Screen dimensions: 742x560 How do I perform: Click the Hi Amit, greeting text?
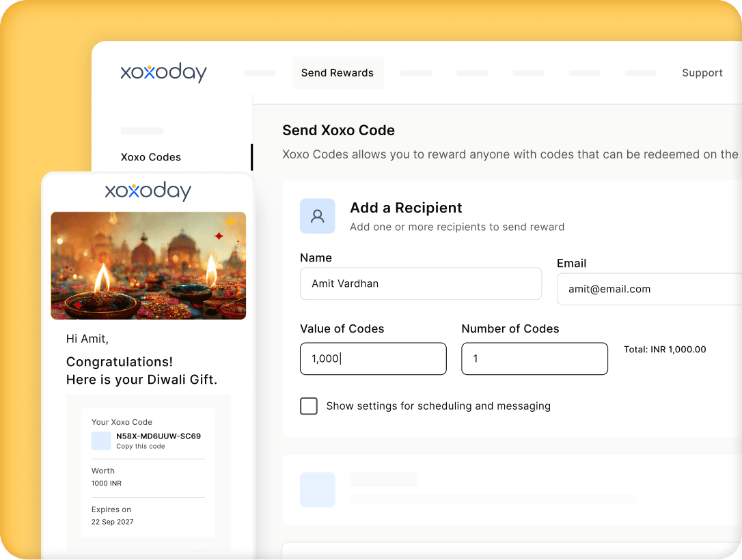87,339
